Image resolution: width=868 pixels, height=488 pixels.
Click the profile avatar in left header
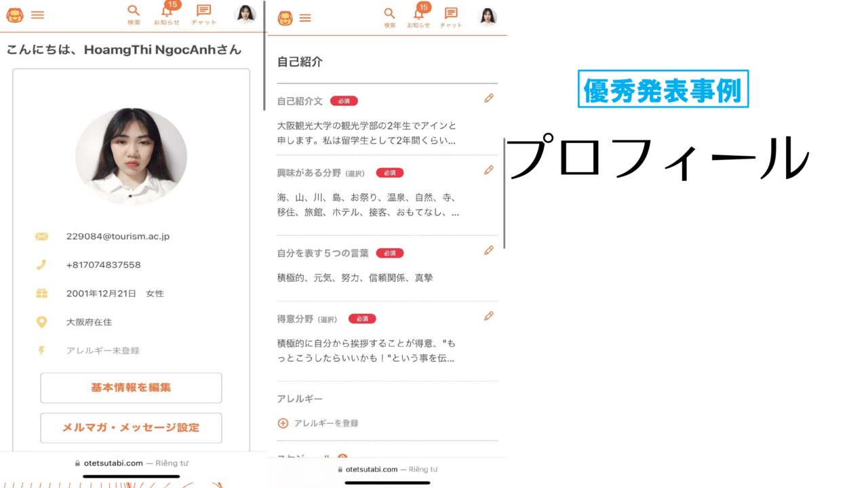pos(245,14)
